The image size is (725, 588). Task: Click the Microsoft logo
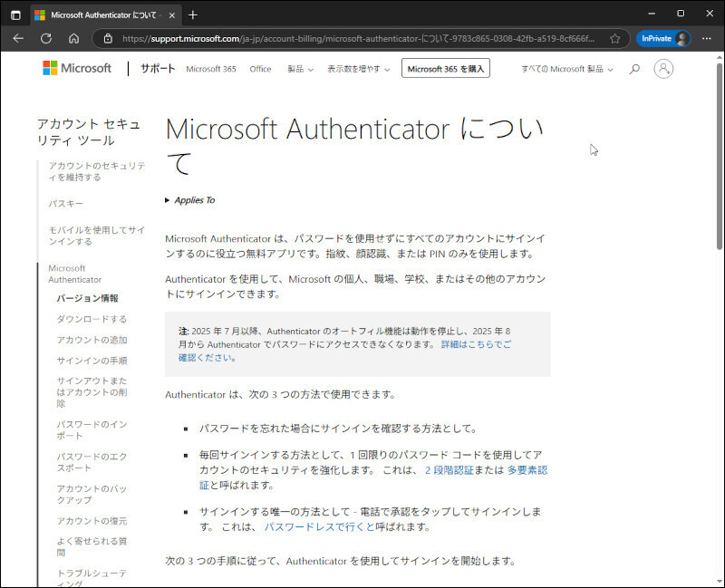77,69
